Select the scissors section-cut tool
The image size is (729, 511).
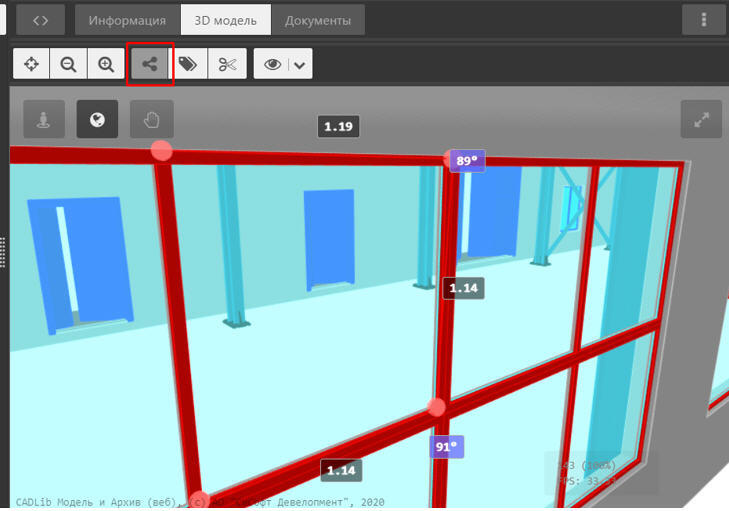pyautogui.click(x=227, y=64)
